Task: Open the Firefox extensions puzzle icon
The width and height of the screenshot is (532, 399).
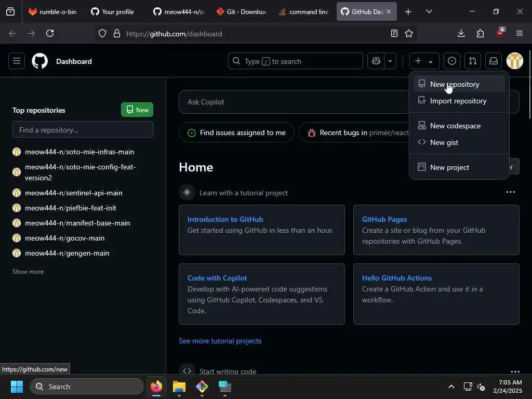Action: pyautogui.click(x=480, y=33)
